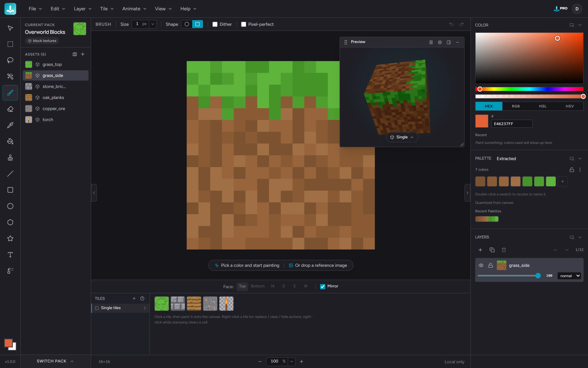Collapse the Layers panel chevron

[x=580, y=237]
